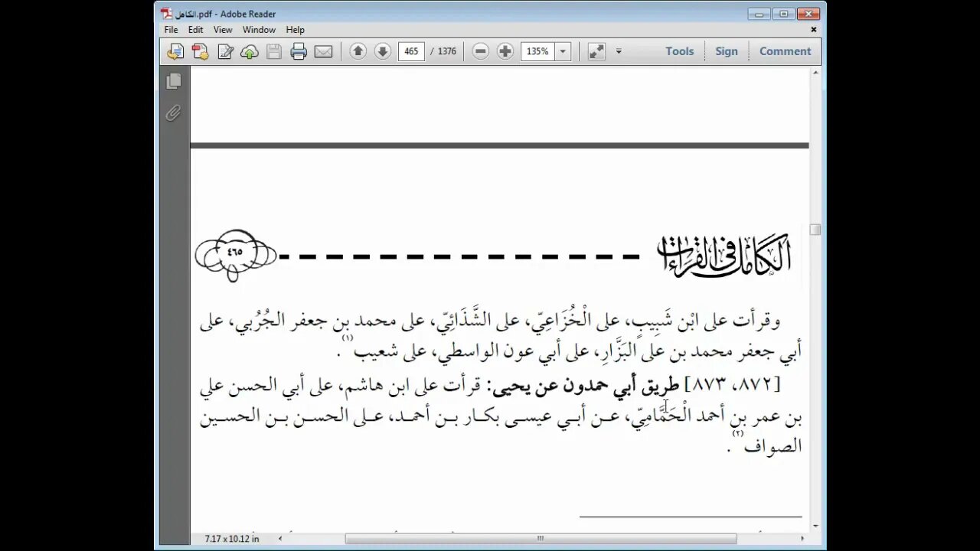Click the Convert PDF file icon
The height and width of the screenshot is (551, 980).
point(201,51)
